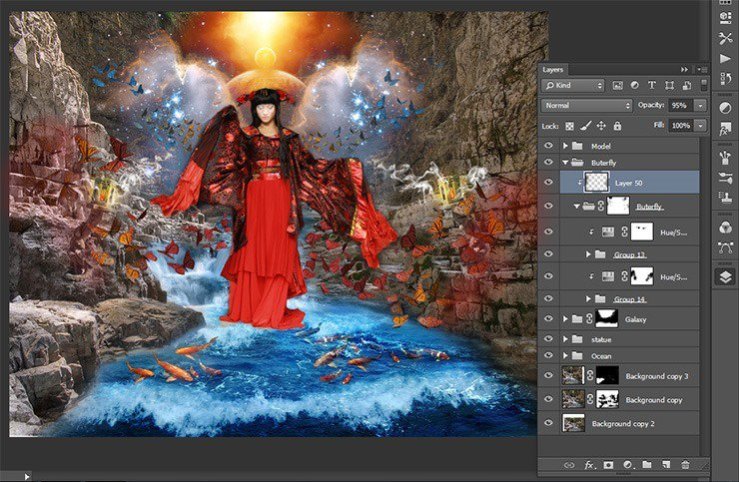Open the Actions panel play icon
This screenshot has height=482, width=739.
(725, 58)
